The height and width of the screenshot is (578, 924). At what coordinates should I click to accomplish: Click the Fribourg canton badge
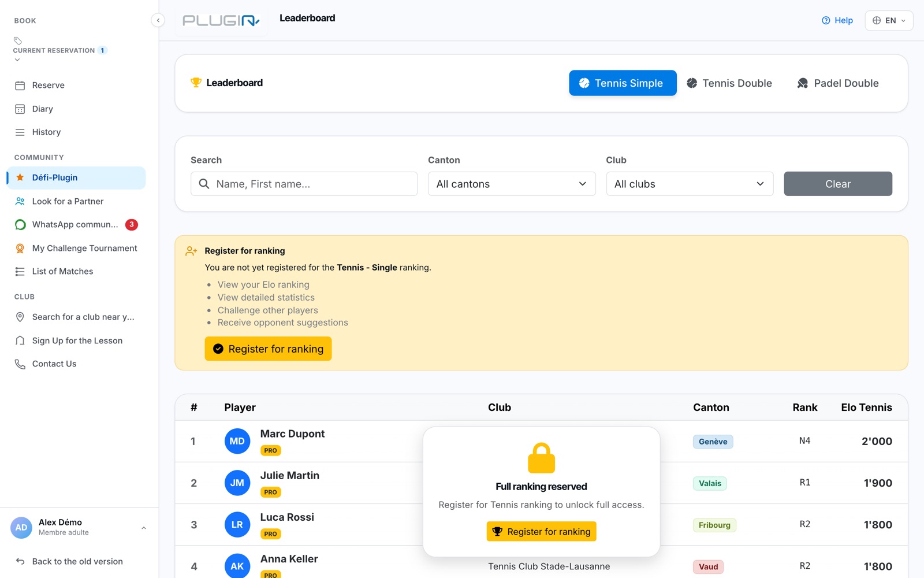pos(714,525)
